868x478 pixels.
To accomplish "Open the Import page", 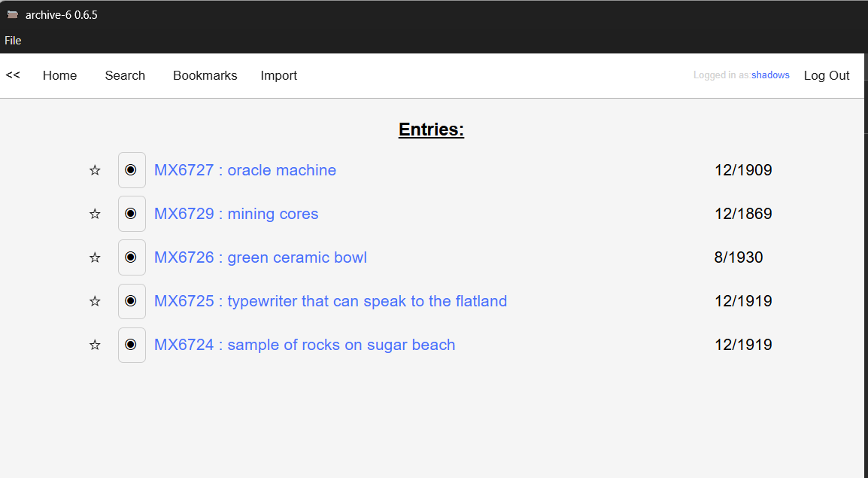I will (x=279, y=75).
